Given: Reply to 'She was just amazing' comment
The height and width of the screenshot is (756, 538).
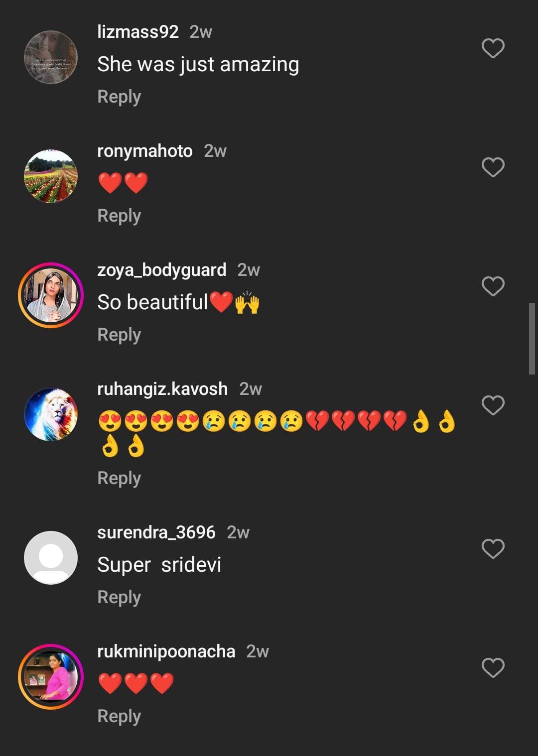Looking at the screenshot, I should point(119,97).
